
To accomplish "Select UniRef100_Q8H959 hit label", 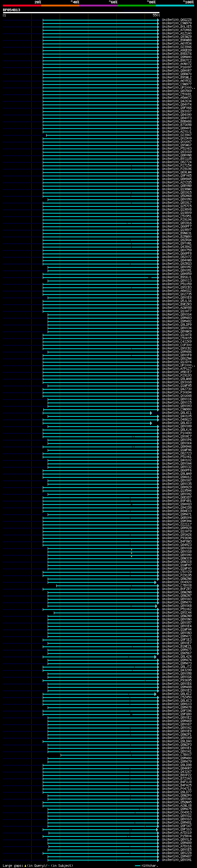I will [x=177, y=274].
